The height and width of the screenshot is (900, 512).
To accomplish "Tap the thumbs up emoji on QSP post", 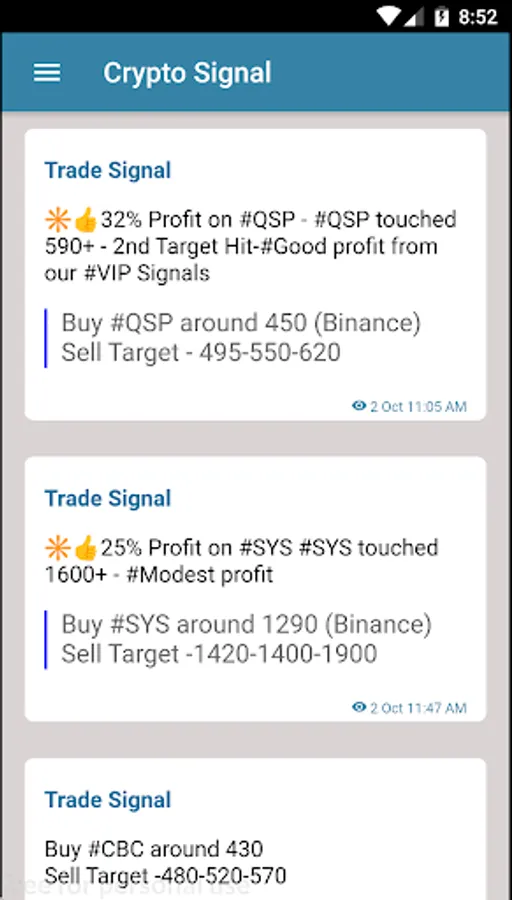I will click(86, 220).
